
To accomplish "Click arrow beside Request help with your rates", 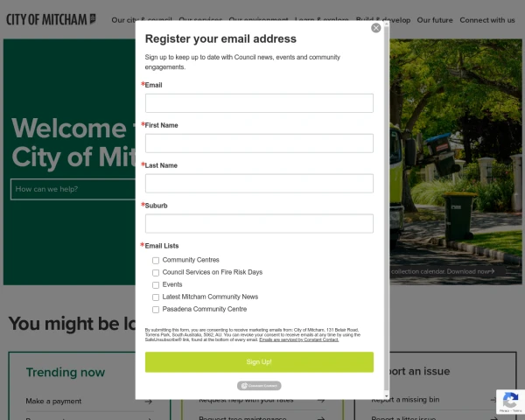I will [321, 400].
